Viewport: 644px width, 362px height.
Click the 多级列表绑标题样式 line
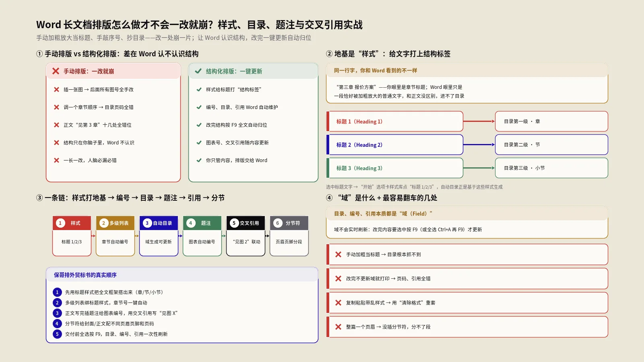(106, 303)
